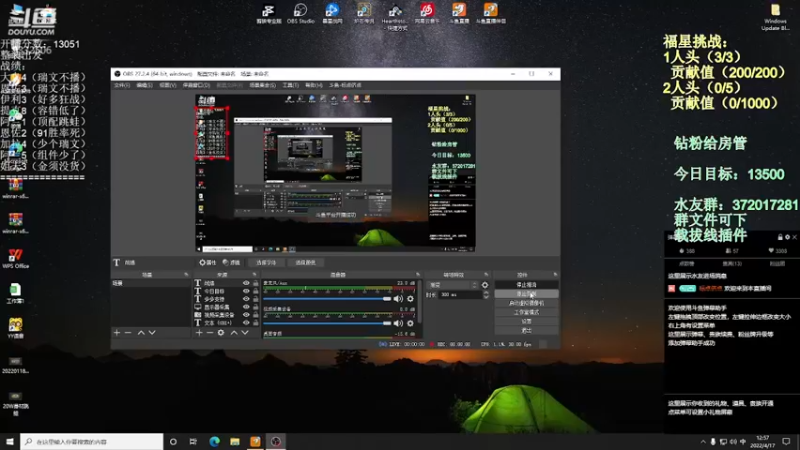This screenshot has height=450, width=800.
Task: Open 视图(V) menu in OBS
Action: (x=168, y=85)
